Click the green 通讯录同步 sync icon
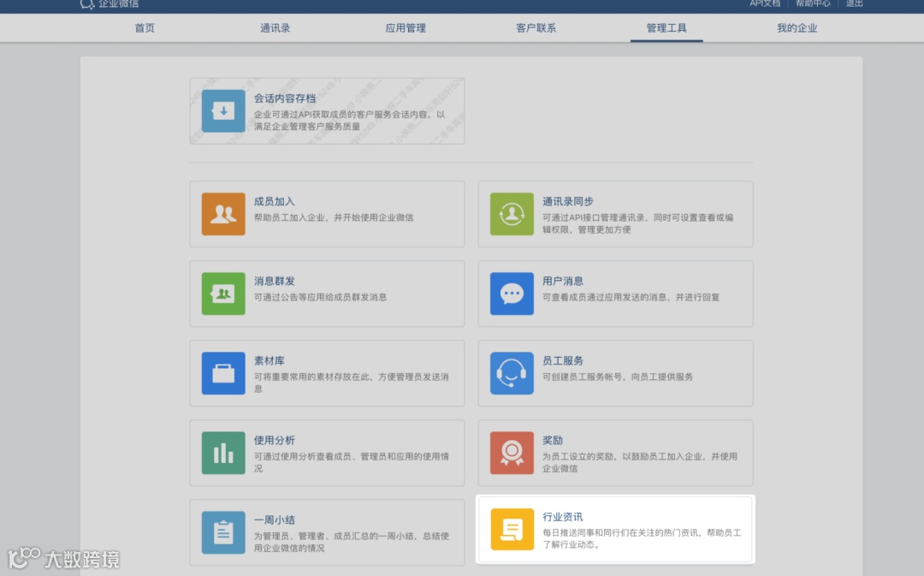 click(x=512, y=214)
